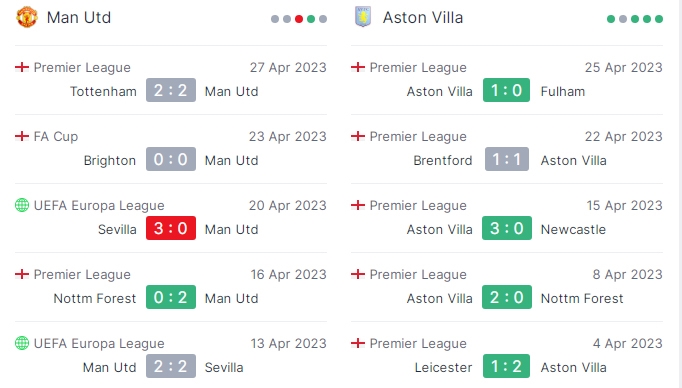Click the red form dot for Man Utd
Image resolution: width=682 pixels, height=388 pixels.
pyautogui.click(x=299, y=19)
